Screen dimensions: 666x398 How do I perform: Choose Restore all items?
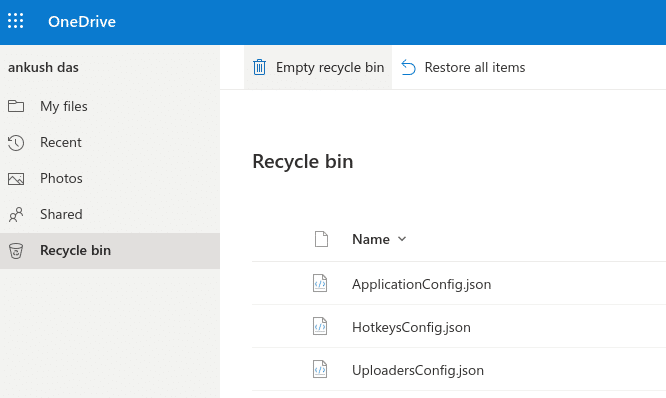(x=475, y=68)
